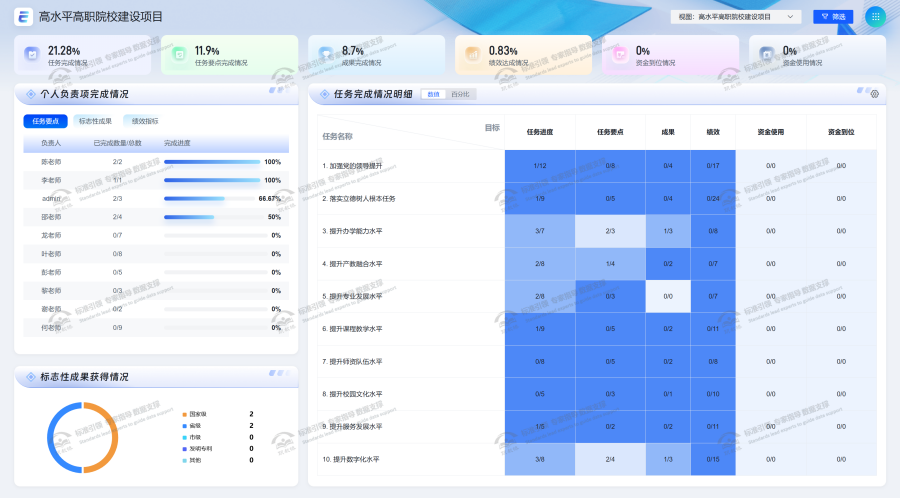Viewport: 900px width, 498px height.
Task: Click the 1/4 任务要点 cell
Action: (610, 264)
